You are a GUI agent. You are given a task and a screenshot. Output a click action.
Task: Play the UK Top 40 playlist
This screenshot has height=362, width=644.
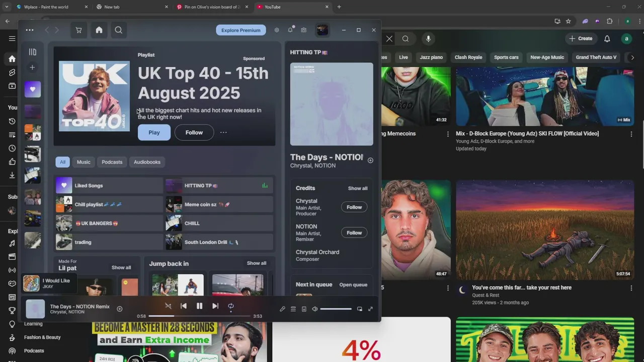pos(154,133)
